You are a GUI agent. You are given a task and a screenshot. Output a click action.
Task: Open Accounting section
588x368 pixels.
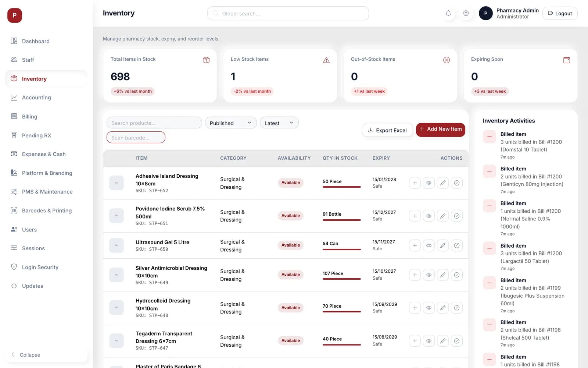click(46, 98)
